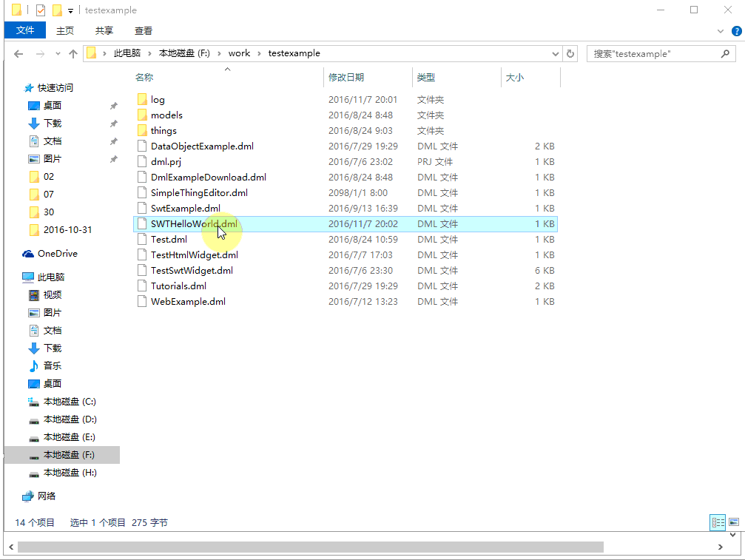Click the horizontal scrollbar track
745x560 pixels.
click(658, 547)
